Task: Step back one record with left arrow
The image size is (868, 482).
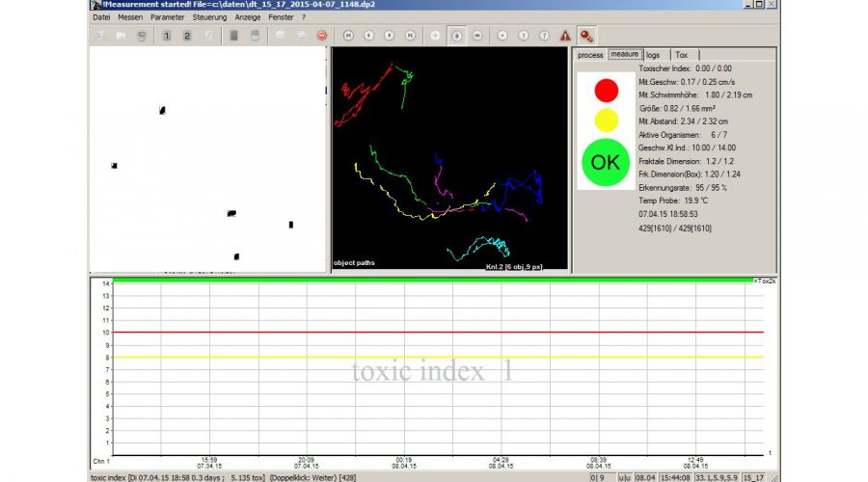Action: point(368,36)
